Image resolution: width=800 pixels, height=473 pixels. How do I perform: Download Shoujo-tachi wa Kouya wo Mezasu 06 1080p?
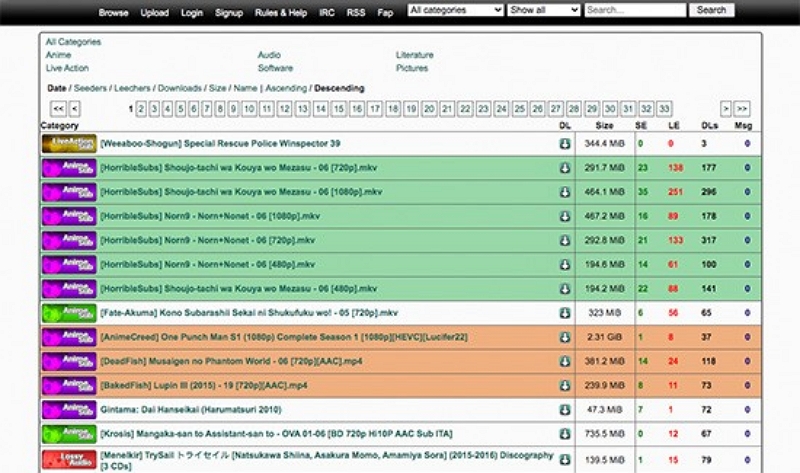(564, 192)
